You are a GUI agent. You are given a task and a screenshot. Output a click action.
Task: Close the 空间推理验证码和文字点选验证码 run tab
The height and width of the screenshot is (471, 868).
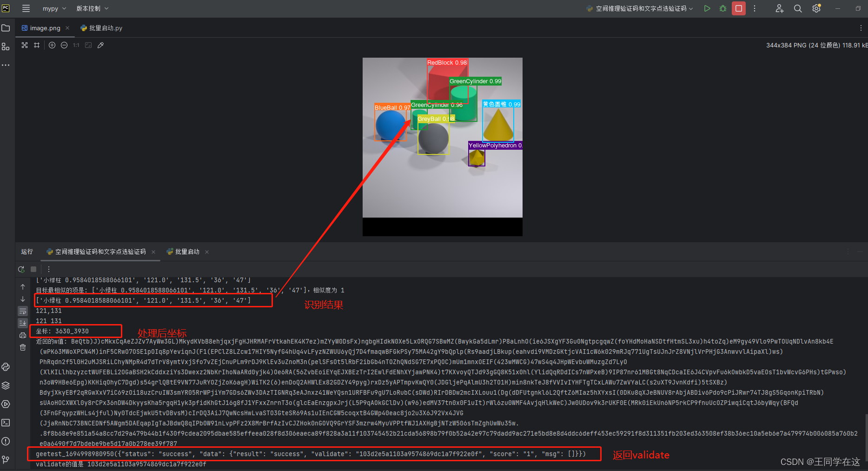coord(153,252)
